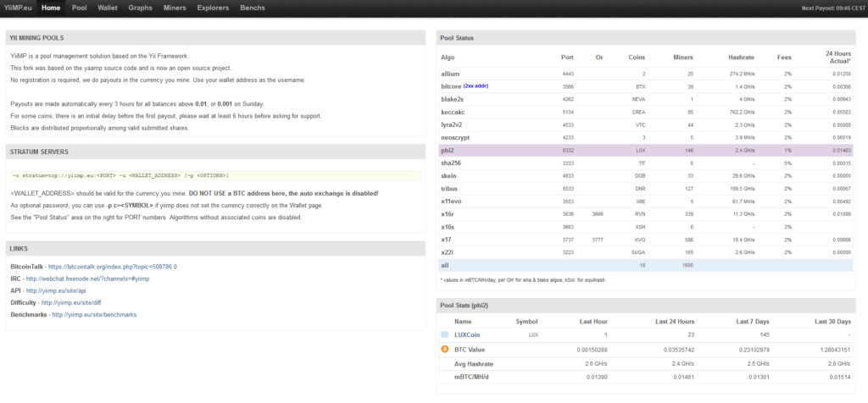Open the Pool menu item
Viewport: 868px width, 403px height.
click(x=80, y=8)
